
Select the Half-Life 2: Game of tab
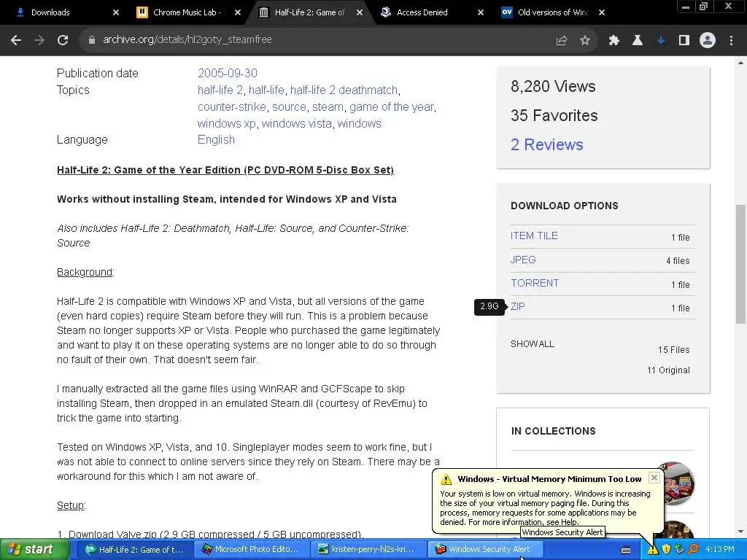(309, 12)
